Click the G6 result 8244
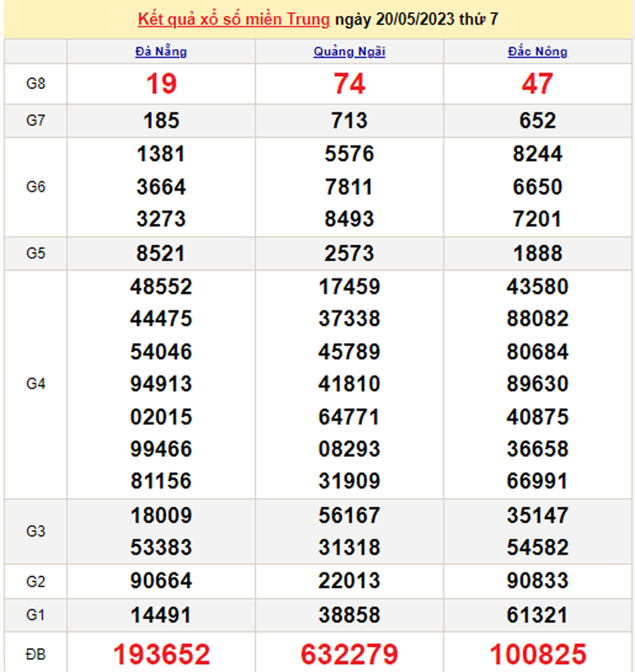635x672 pixels. coord(537,154)
